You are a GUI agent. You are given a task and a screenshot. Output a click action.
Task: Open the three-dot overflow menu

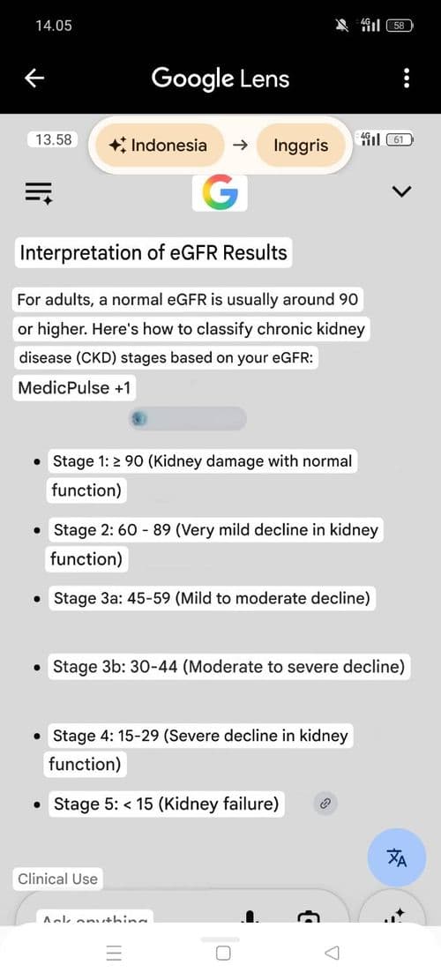[x=407, y=79]
